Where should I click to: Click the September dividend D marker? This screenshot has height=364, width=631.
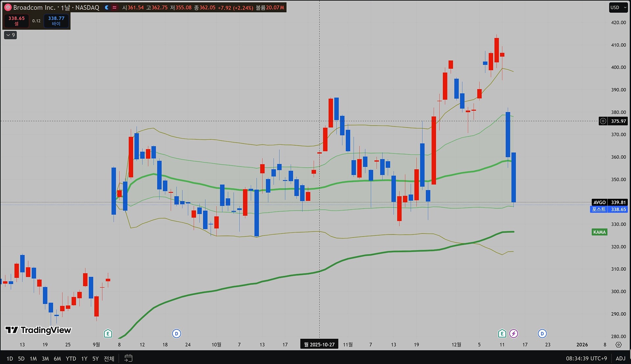coord(176,334)
